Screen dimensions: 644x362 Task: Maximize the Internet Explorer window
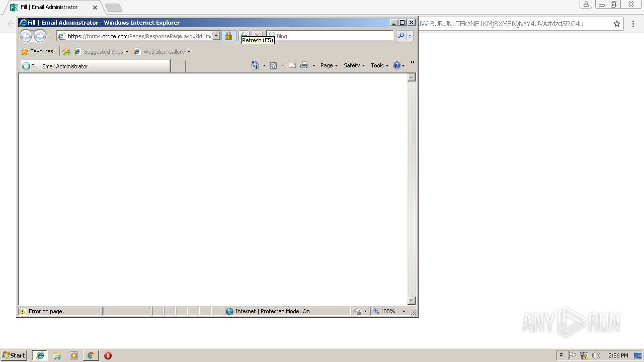point(403,23)
